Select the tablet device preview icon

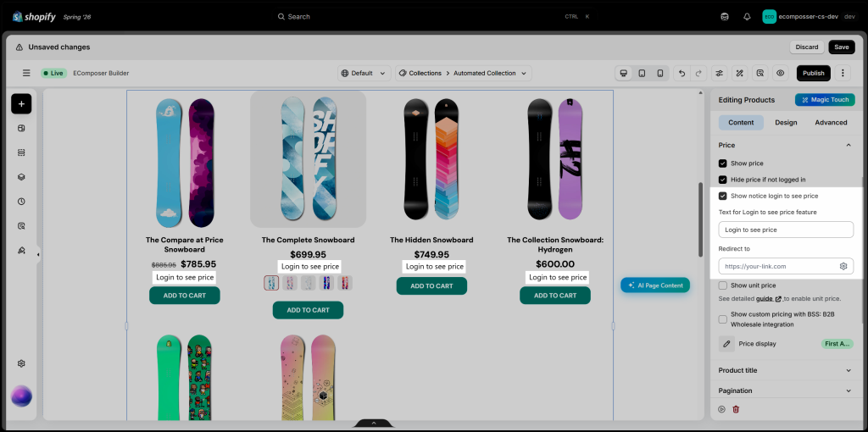click(642, 73)
